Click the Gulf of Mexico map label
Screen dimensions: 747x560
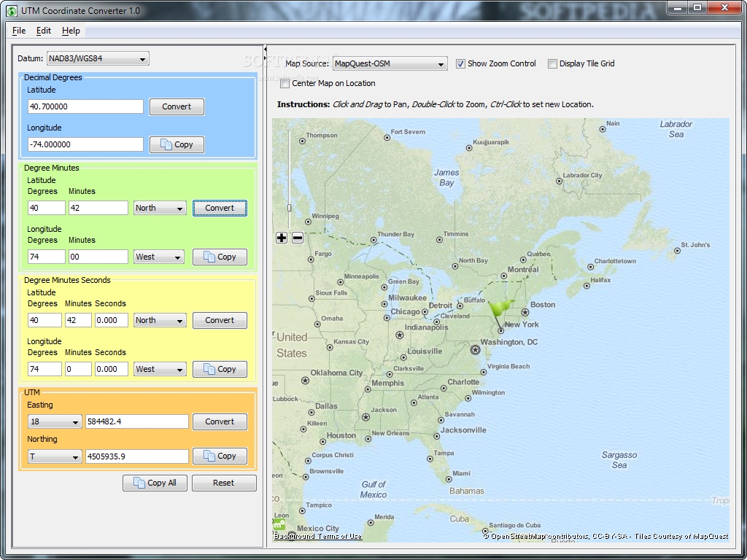click(373, 489)
